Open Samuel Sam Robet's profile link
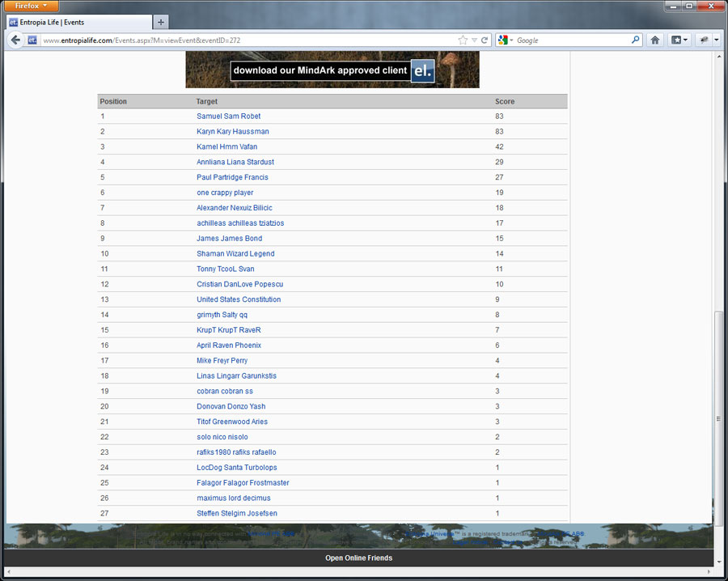Screen dimensions: 728x581 (228, 116)
